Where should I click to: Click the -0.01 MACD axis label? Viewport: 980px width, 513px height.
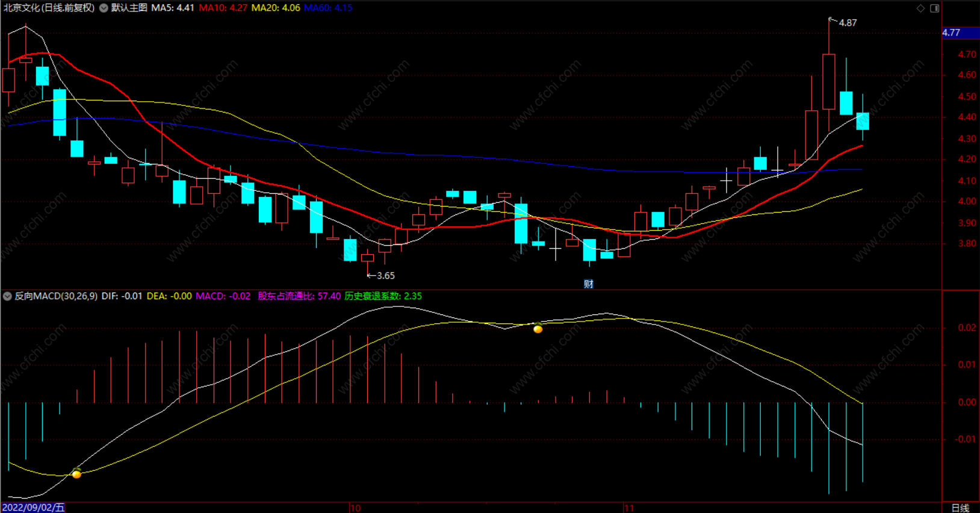pos(966,439)
